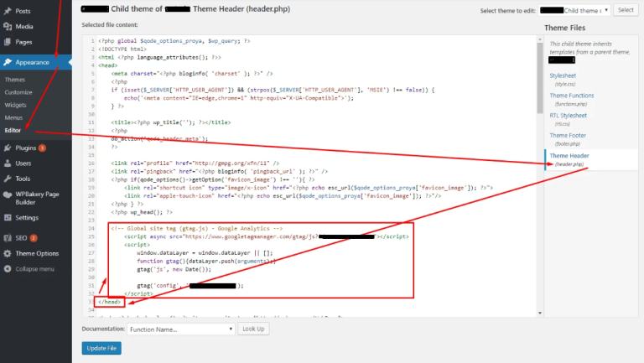Go to Themes submenu item

pos(15,80)
